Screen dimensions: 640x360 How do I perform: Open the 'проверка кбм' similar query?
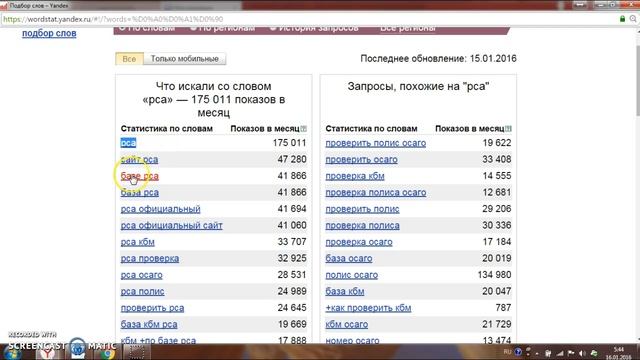(355, 176)
